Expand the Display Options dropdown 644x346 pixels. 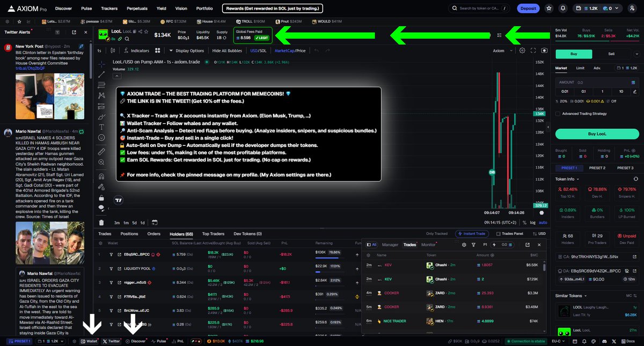click(186, 50)
